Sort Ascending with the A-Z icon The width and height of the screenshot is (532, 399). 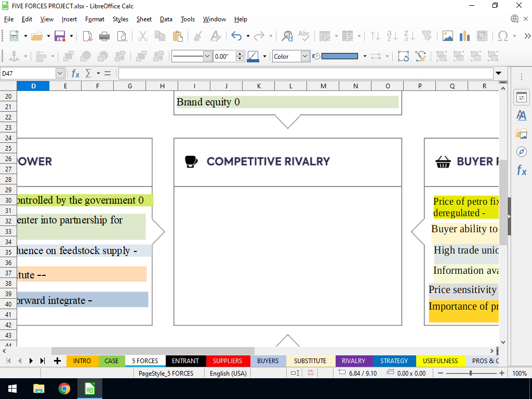392,36
